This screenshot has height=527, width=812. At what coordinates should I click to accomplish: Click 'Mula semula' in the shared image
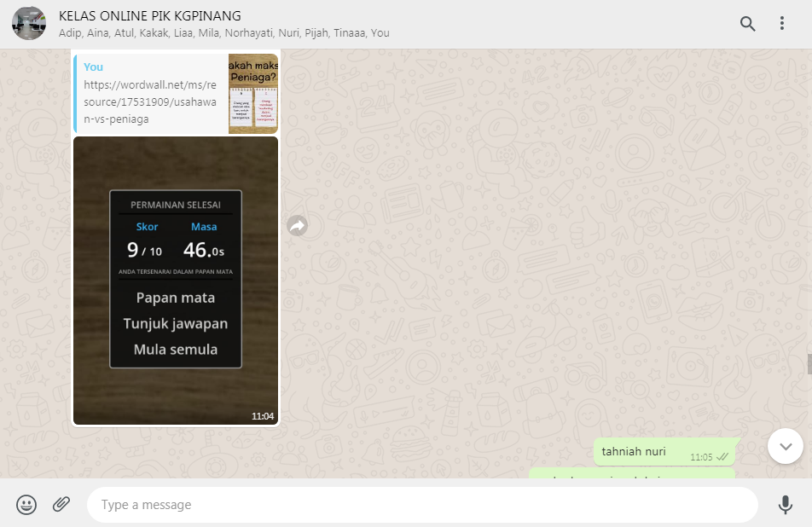(176, 350)
